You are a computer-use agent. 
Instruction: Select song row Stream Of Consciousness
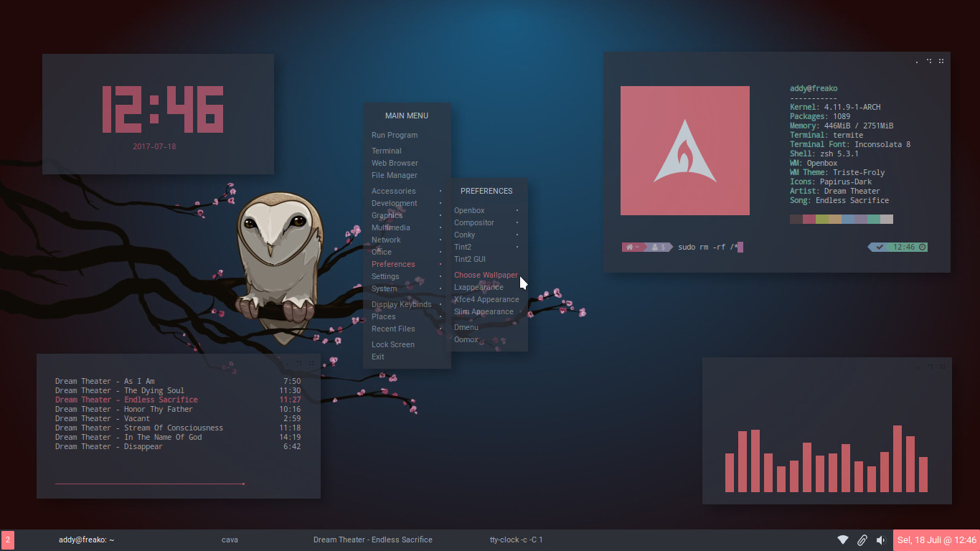178,428
